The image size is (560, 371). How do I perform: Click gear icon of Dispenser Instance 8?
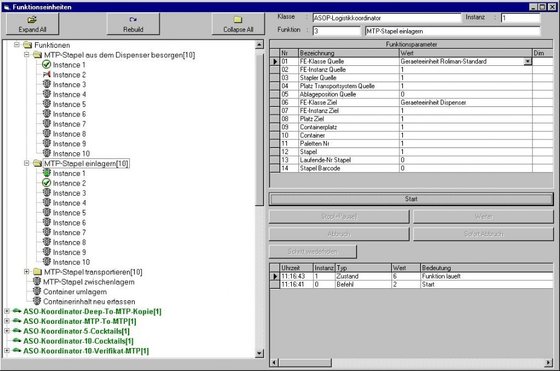click(46, 134)
